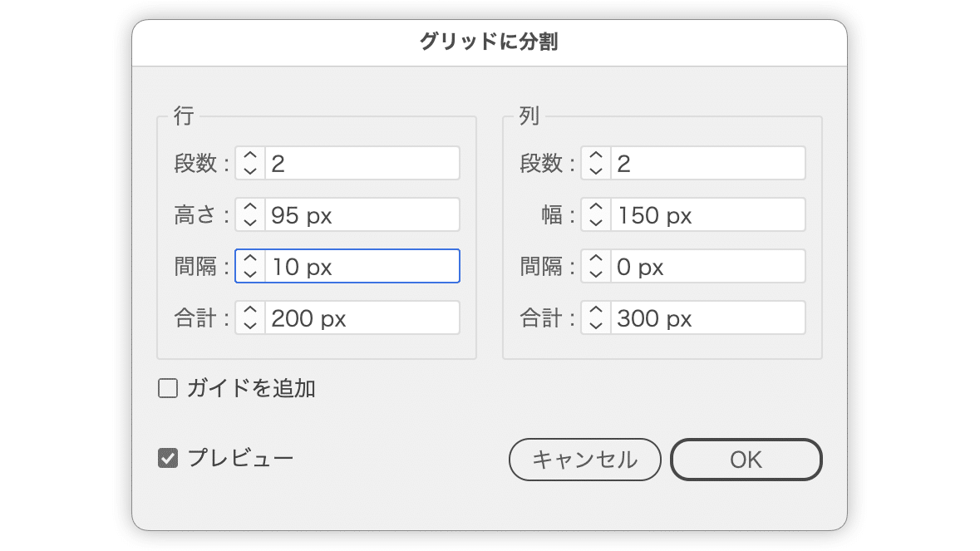Click the プレビュー label text
Image resolution: width=980 pixels, height=551 pixels.
(x=240, y=459)
